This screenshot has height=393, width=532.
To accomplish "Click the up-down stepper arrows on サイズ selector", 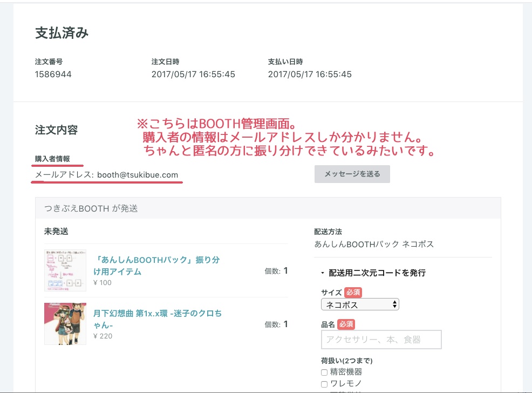I will click(393, 304).
